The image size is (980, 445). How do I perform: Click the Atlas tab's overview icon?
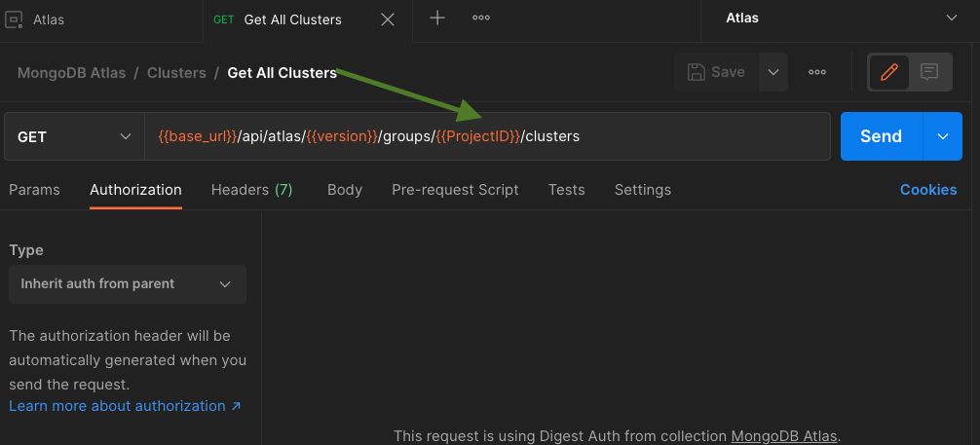(x=14, y=20)
